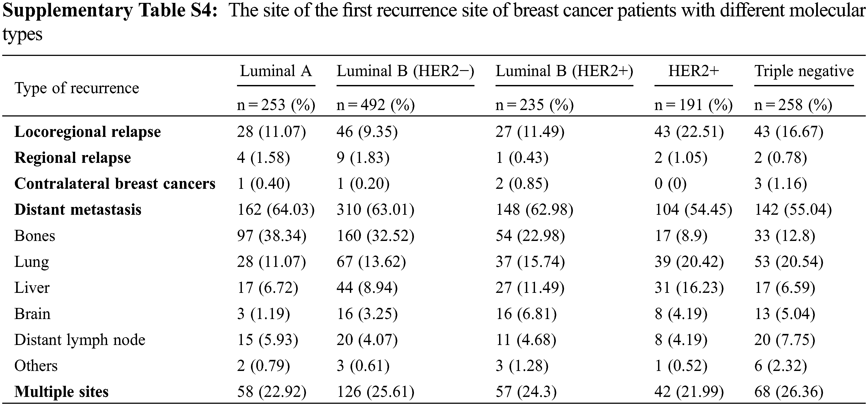Select the Contralateral breast cancers row label
This screenshot has height=406, width=868.
pos(115,184)
